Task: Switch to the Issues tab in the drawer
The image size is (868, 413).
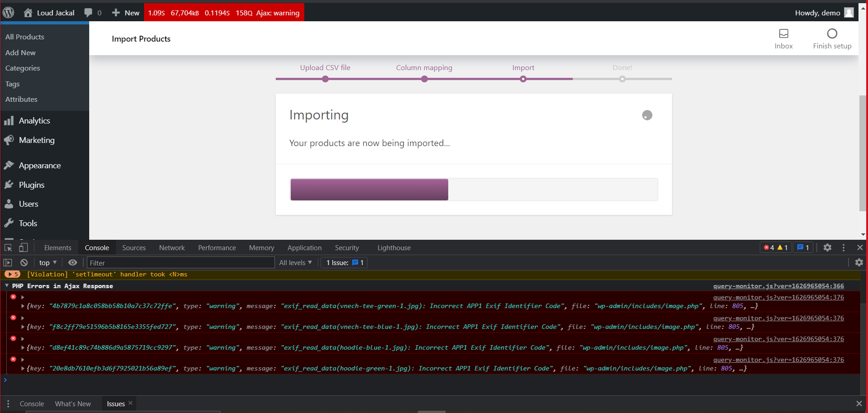Action: coord(115,403)
